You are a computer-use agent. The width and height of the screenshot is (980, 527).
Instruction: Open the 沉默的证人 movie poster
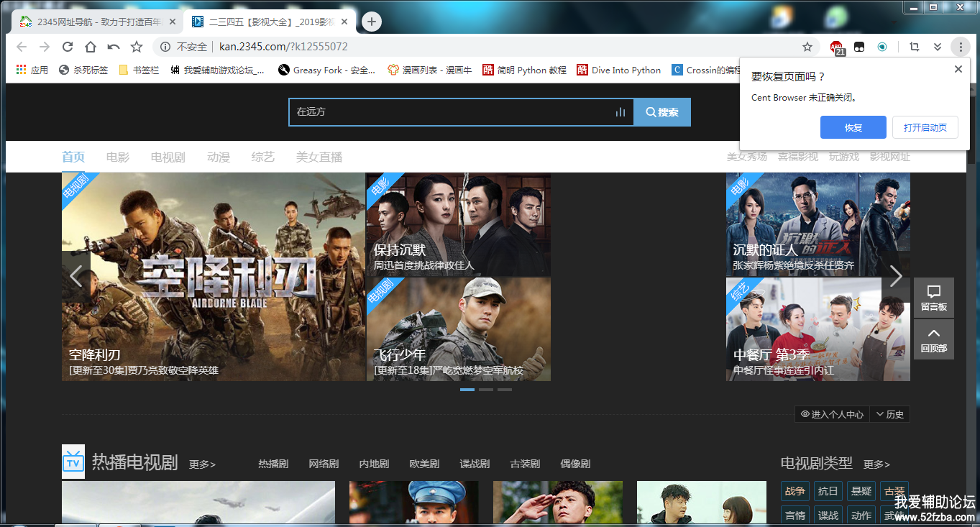818,224
